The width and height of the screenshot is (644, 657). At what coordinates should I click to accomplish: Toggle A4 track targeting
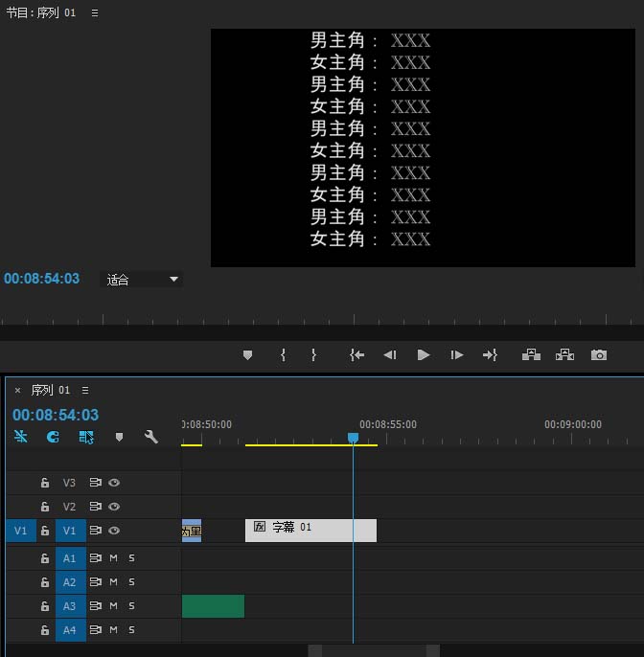click(71, 630)
